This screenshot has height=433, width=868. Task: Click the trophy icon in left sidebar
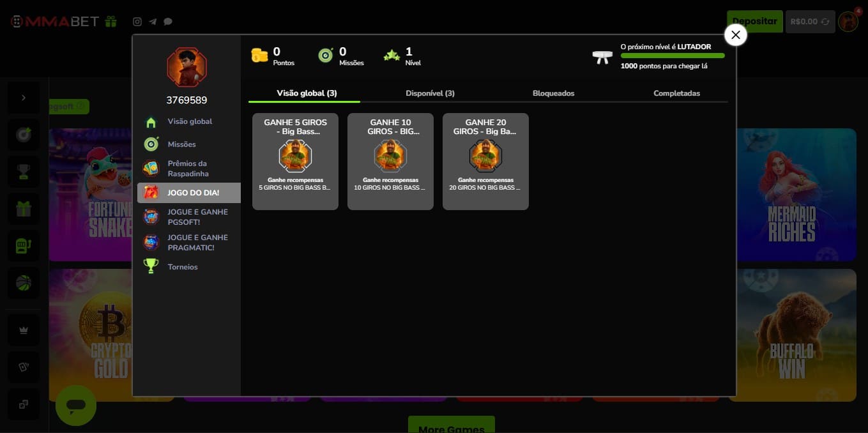(24, 172)
